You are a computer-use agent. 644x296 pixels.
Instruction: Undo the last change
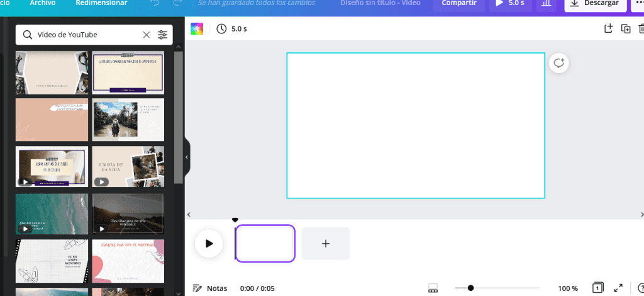coord(155,3)
